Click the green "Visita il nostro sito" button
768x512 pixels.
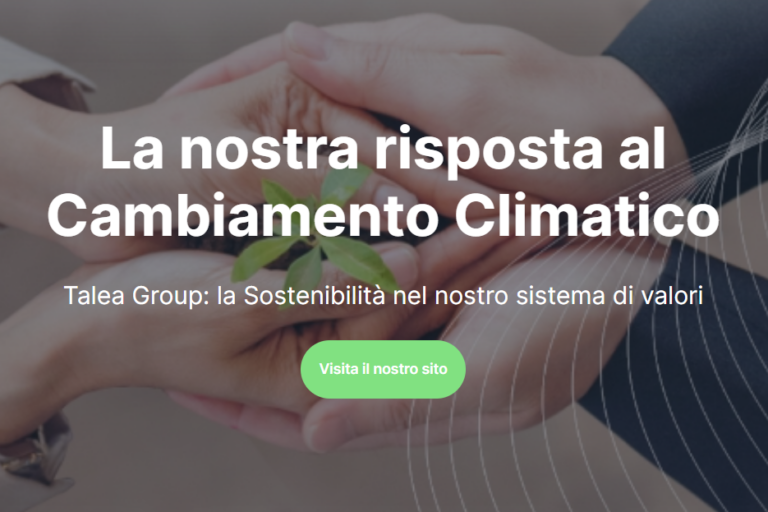pyautogui.click(x=383, y=369)
